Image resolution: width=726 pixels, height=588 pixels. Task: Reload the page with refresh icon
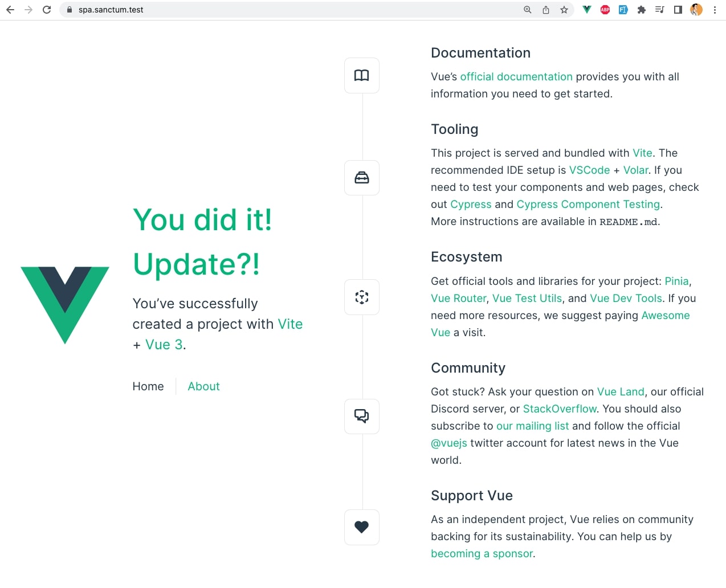pyautogui.click(x=47, y=10)
